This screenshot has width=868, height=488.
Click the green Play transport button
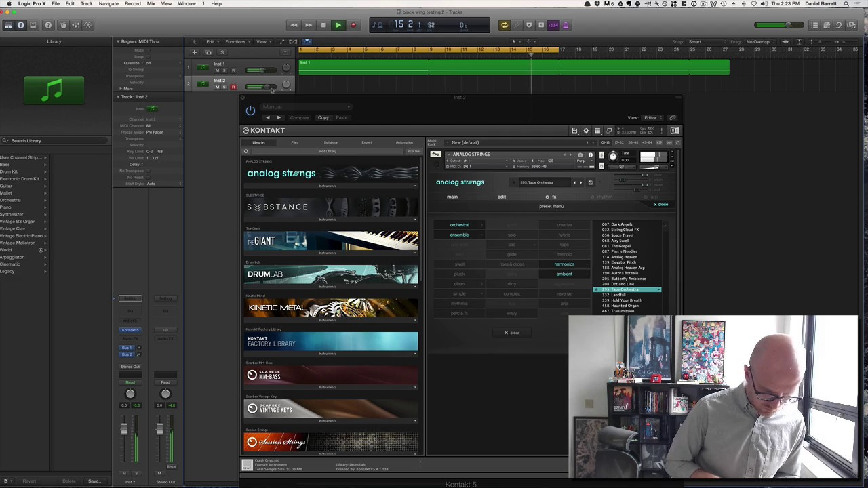[x=338, y=25]
